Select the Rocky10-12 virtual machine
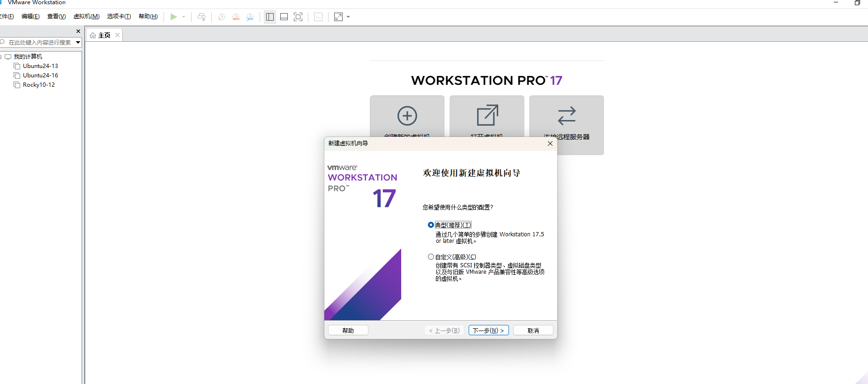 (x=39, y=85)
